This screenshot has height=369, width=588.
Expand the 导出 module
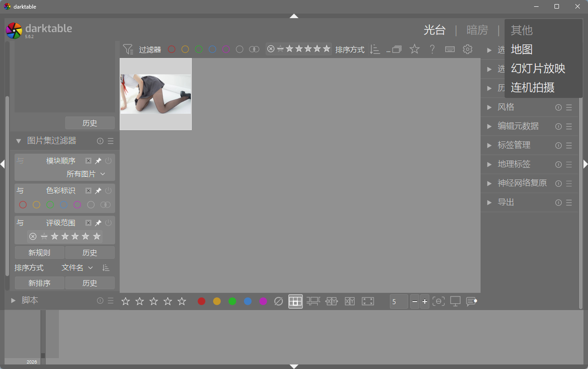pyautogui.click(x=489, y=203)
